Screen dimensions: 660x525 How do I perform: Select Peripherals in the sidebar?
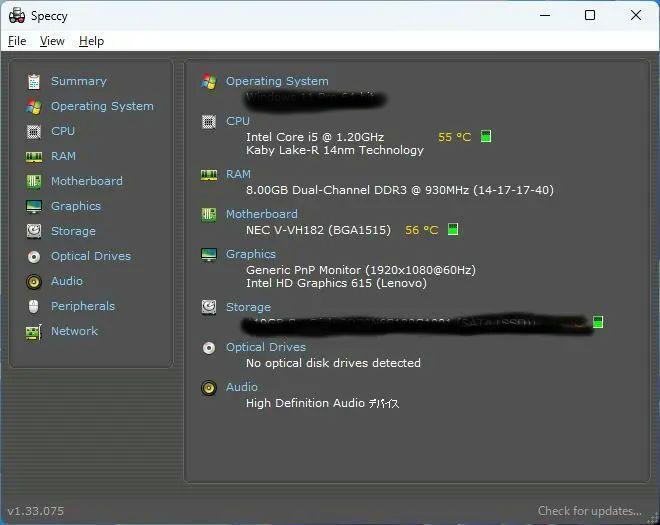point(83,306)
